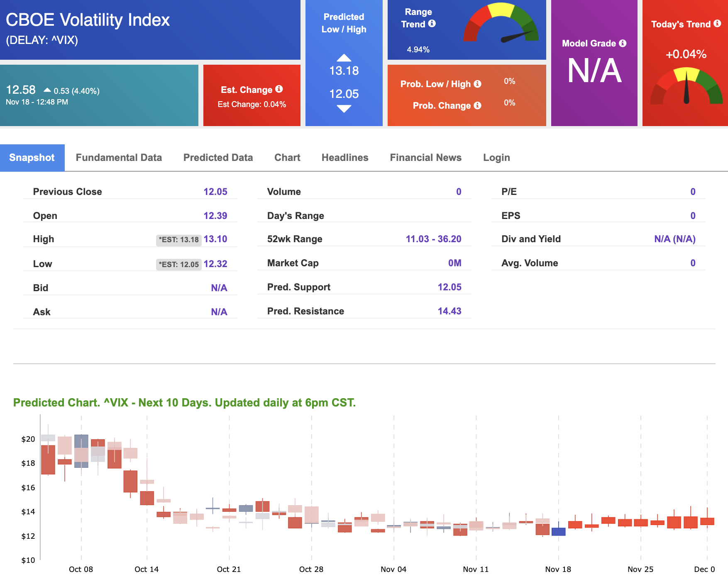Screen dimensions: 728x579
Task: Click the Prob. Change info icon
Action: pyautogui.click(x=478, y=105)
